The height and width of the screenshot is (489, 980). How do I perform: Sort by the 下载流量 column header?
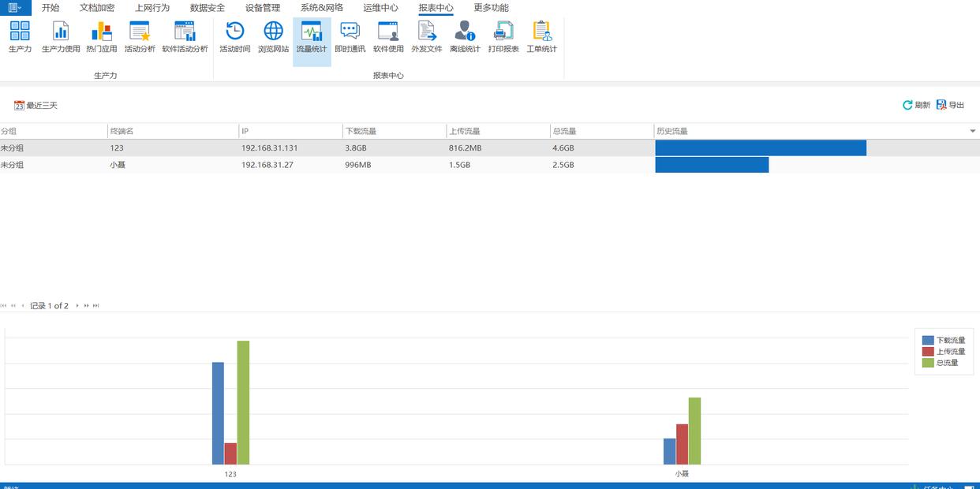click(393, 131)
